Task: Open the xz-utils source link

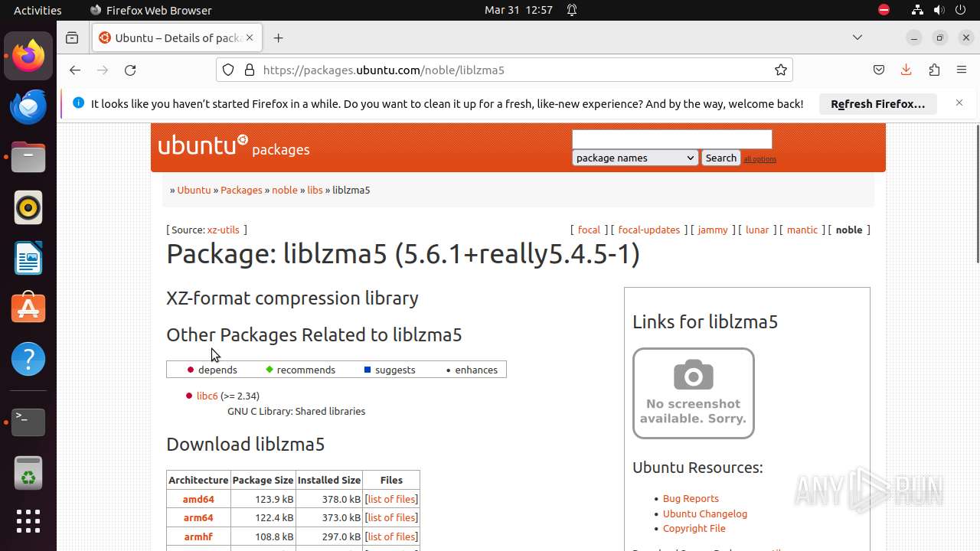Action: (223, 230)
